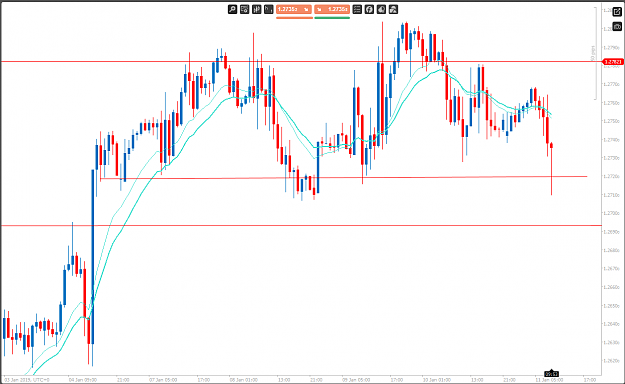Click the cloud icon in chart toolbar
Viewport: 625px width, 384px height.
[381, 9]
